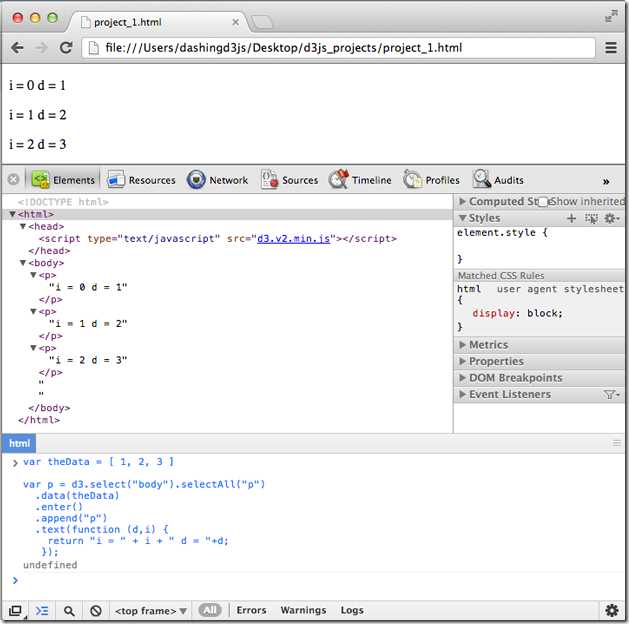Open the Audits panel
Image resolution: width=629 pixels, height=624 pixels.
(x=498, y=180)
